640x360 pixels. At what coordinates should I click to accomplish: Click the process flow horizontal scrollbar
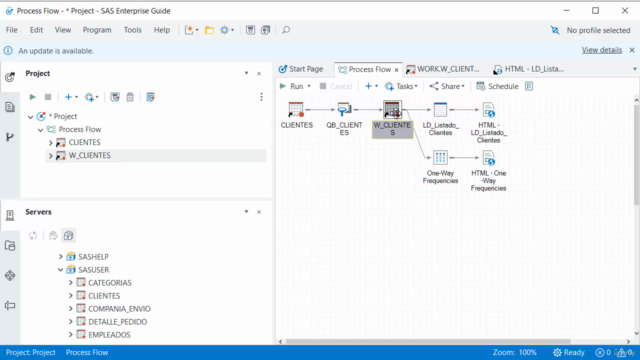click(x=428, y=341)
